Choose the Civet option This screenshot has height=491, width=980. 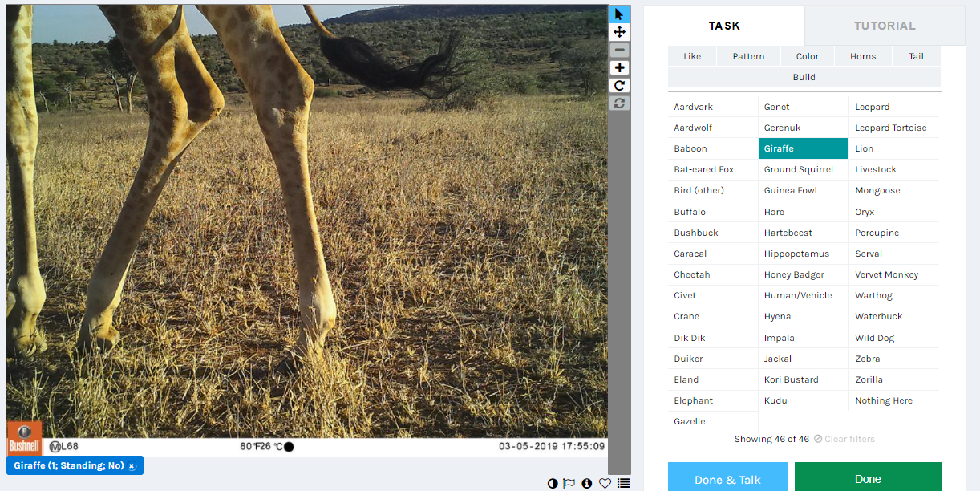point(713,295)
